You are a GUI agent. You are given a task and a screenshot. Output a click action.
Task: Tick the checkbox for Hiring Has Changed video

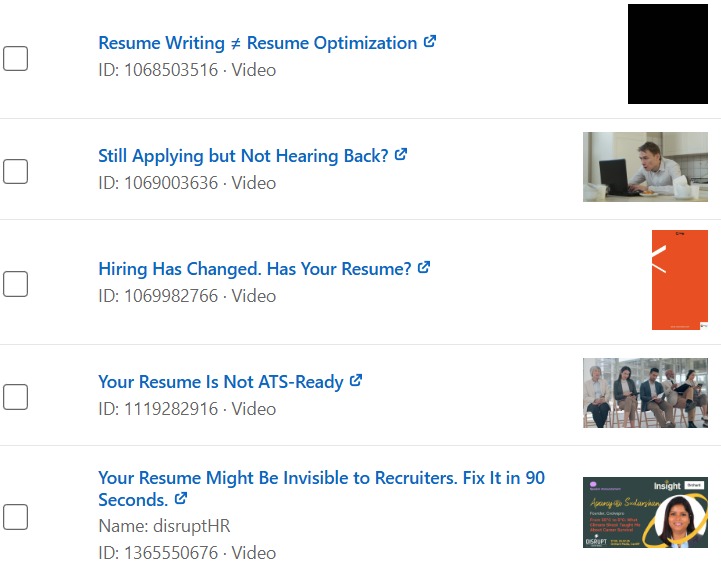click(x=15, y=284)
